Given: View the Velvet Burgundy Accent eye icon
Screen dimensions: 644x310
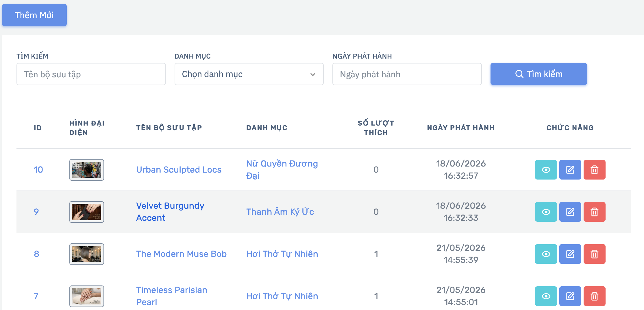Looking at the screenshot, I should 546,212.
